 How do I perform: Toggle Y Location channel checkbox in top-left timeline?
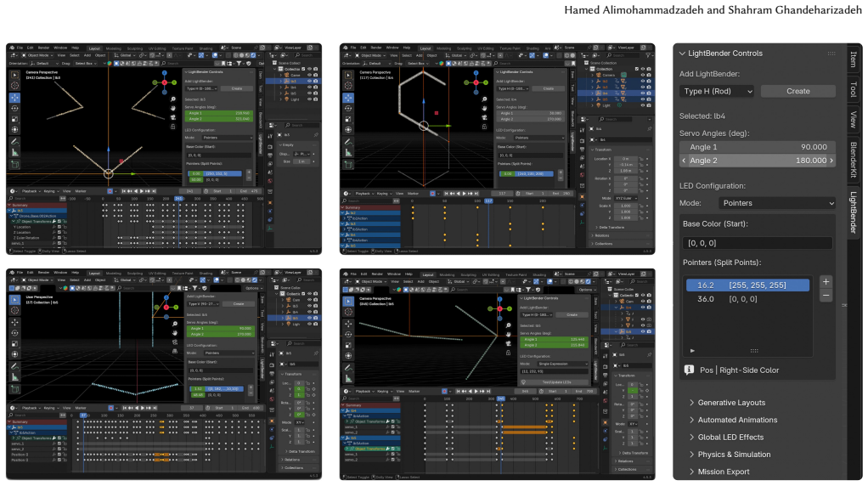click(x=59, y=227)
